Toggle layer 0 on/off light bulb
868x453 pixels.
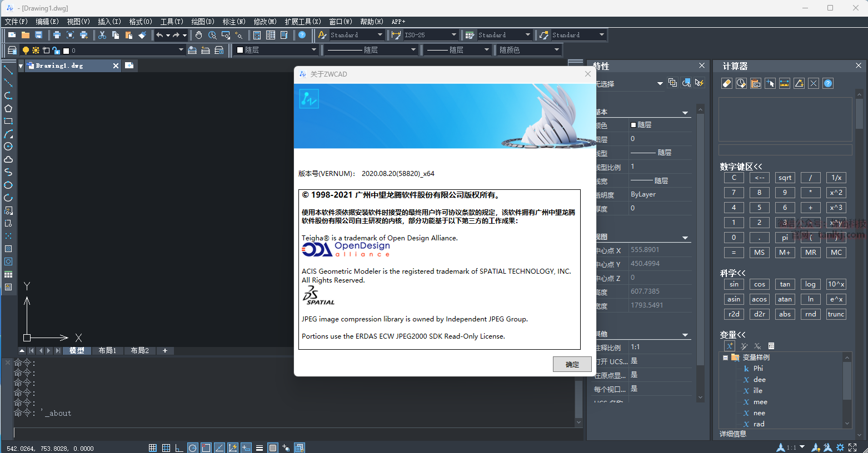[x=26, y=50]
